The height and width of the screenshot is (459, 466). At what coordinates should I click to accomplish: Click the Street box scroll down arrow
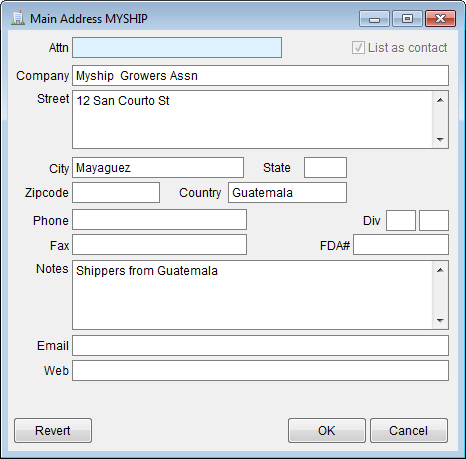click(440, 139)
